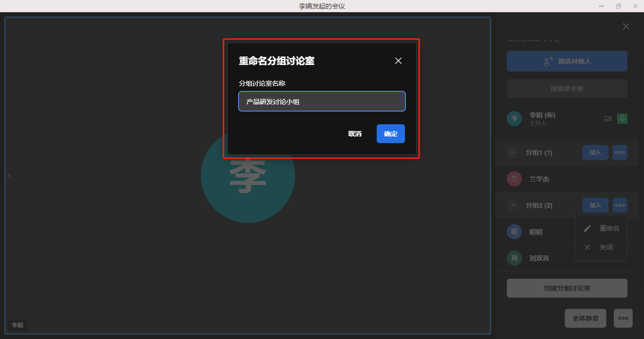Click the 全体静音 mute all button
This screenshot has width=644, height=339.
[x=585, y=318]
